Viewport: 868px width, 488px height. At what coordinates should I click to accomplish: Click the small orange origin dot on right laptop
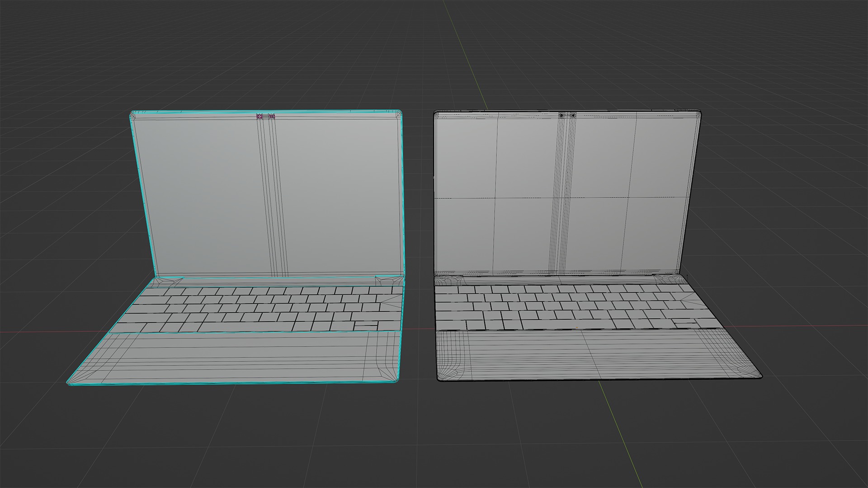576,328
